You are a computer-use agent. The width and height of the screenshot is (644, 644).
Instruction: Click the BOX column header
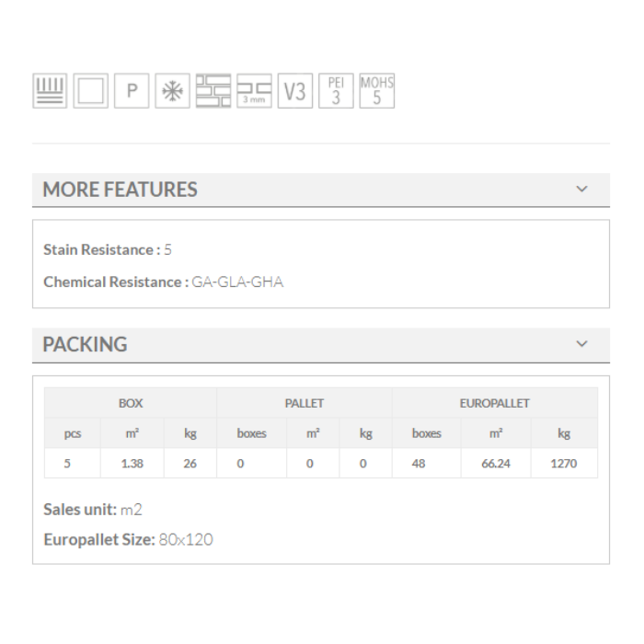click(x=131, y=403)
